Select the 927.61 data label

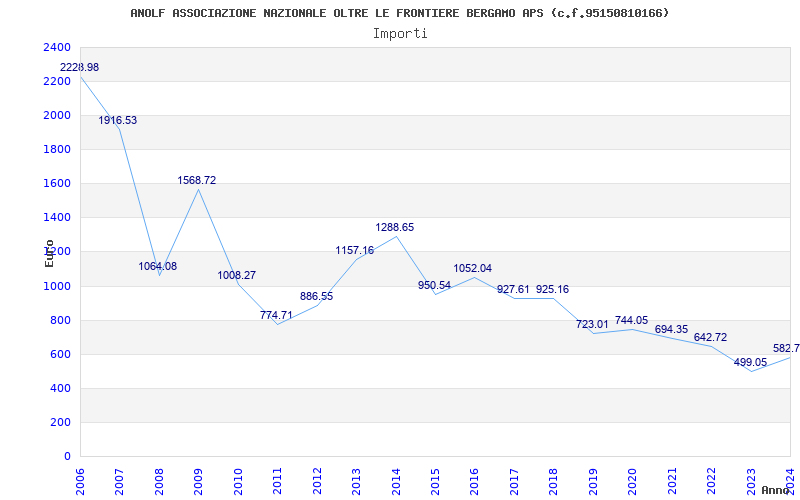(513, 289)
